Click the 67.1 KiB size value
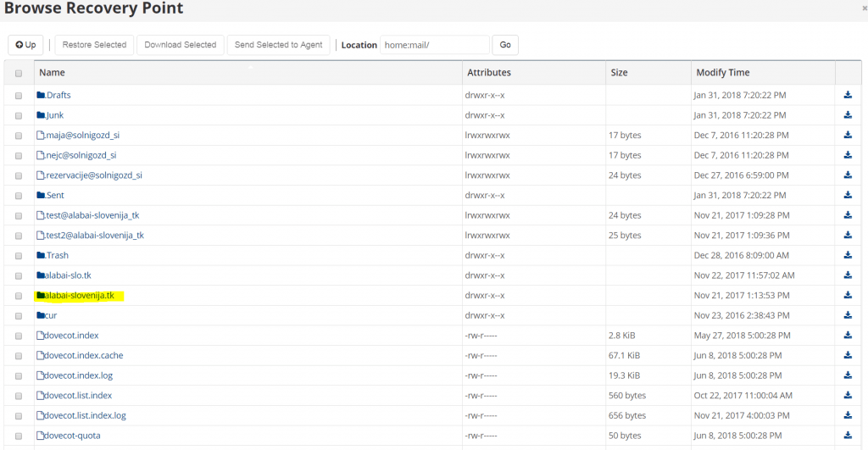Viewport: 868px width, 450px height. tap(624, 355)
